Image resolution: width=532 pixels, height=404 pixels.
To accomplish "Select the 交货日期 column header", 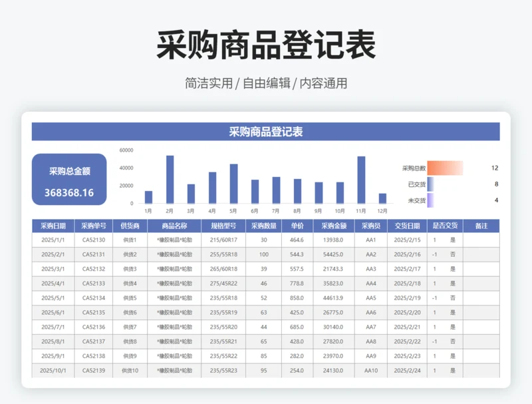I will pyautogui.click(x=407, y=226).
